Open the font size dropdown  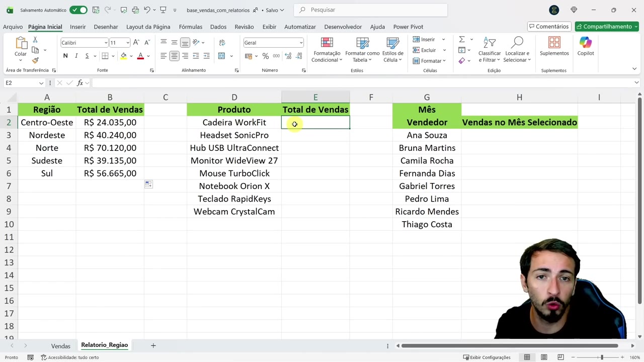coord(128,43)
